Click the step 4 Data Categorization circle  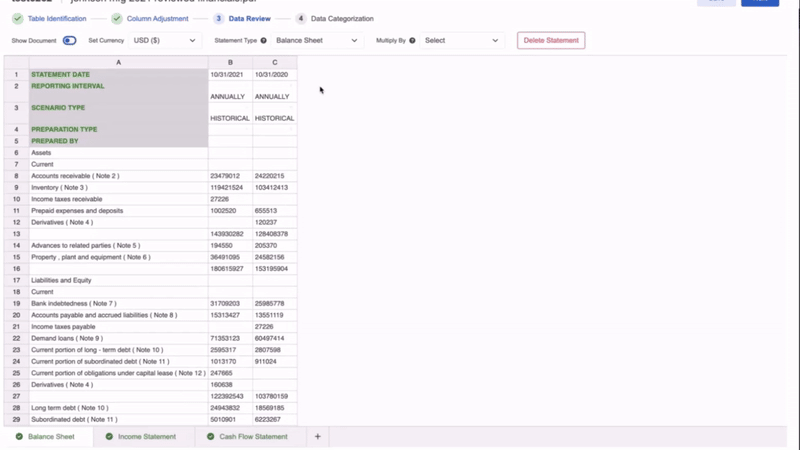pos(301,18)
